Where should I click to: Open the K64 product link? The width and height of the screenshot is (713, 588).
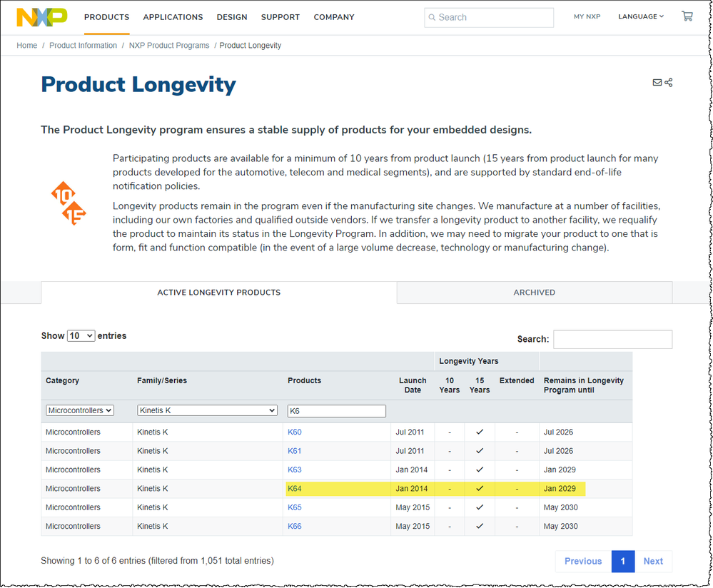294,489
